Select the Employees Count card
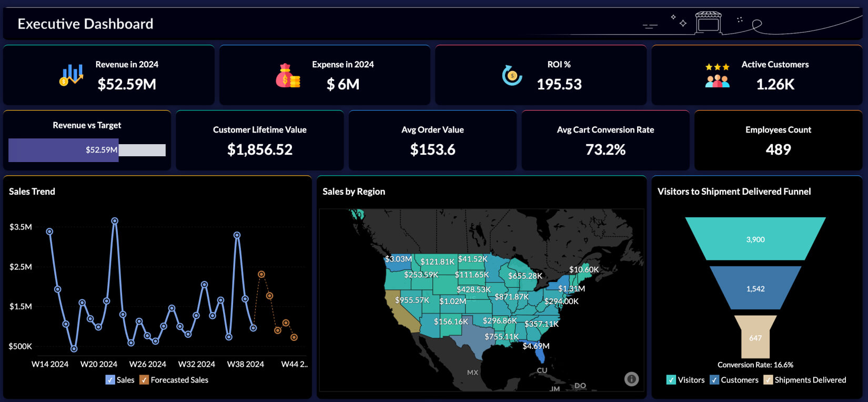The image size is (868, 402). point(778,140)
